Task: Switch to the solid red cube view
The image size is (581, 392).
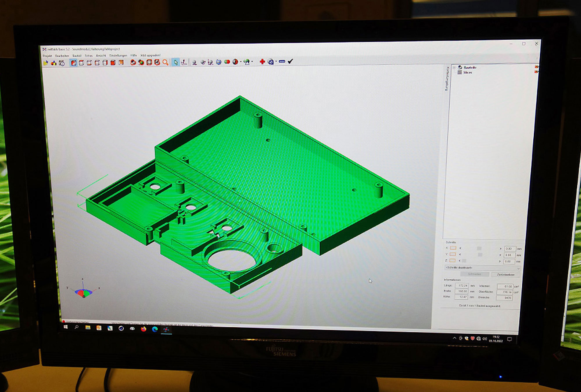Action: click(113, 63)
